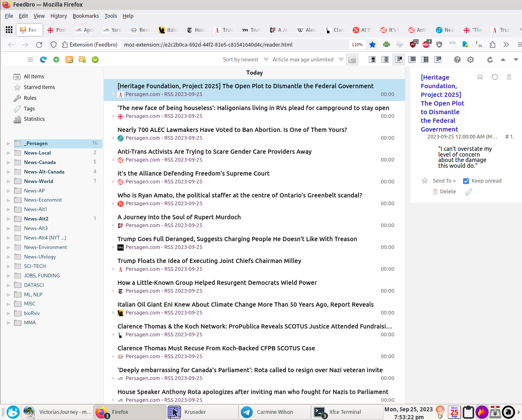Expand the SCI-TECH folder
Screen dimensions: 522x420
(x=8, y=266)
